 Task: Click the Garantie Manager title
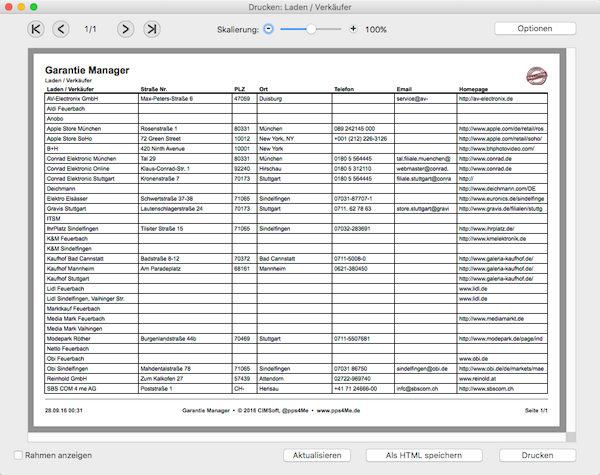pyautogui.click(x=87, y=70)
